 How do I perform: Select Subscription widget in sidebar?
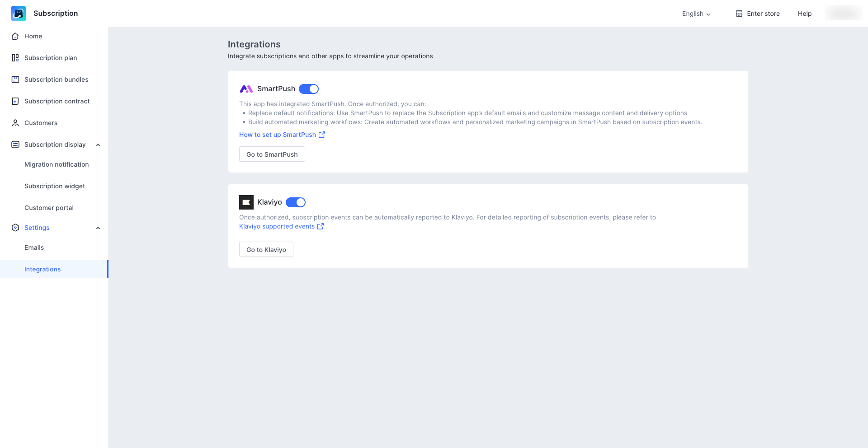(x=55, y=186)
